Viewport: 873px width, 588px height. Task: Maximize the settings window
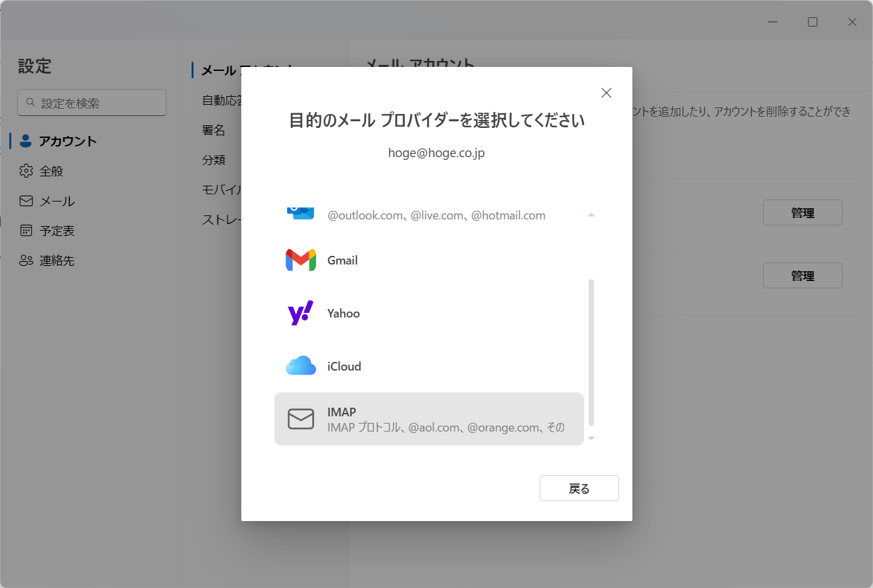click(813, 22)
